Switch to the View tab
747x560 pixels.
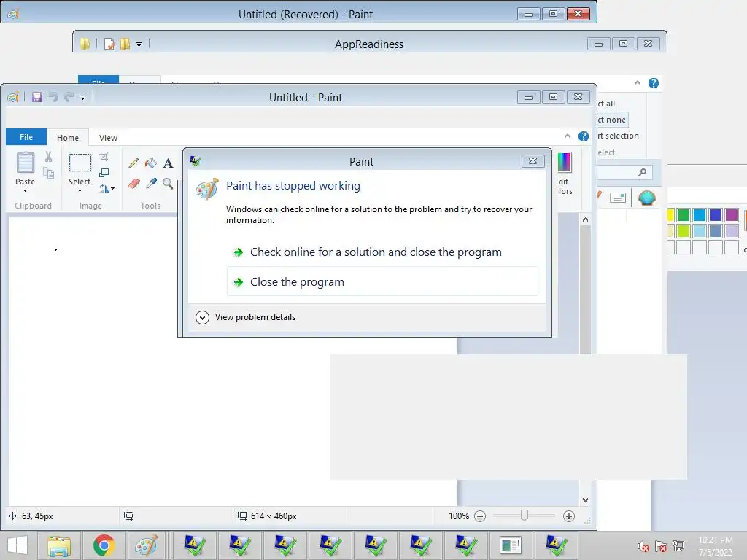(108, 138)
